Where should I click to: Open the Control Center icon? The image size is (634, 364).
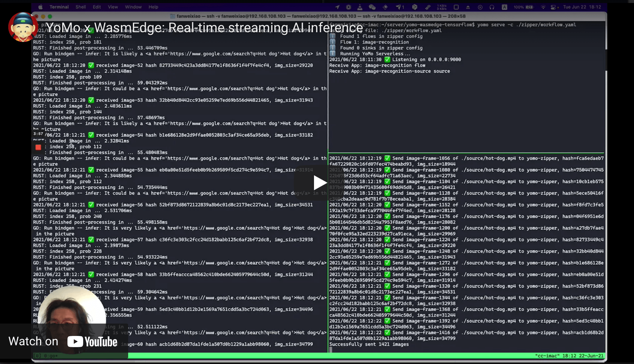[554, 7]
